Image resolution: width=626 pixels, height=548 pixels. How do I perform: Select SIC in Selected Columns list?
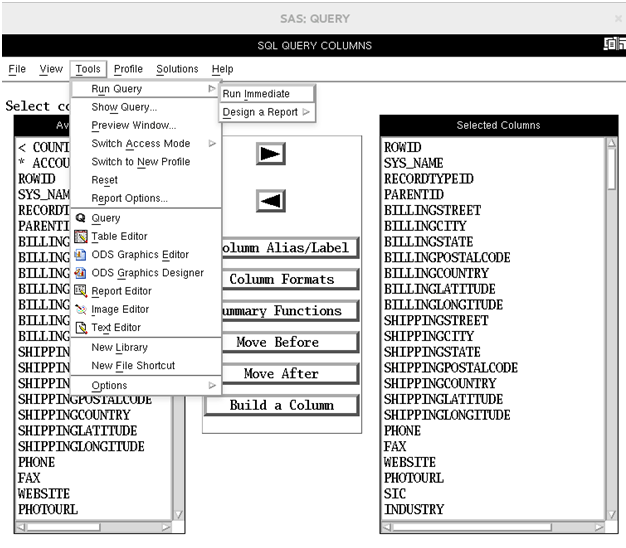[x=395, y=494]
